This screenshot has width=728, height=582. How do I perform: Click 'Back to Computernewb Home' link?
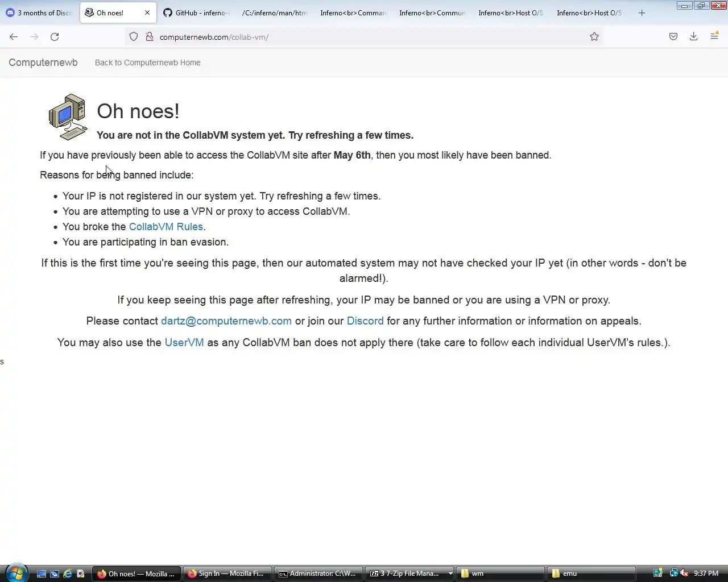[148, 63]
